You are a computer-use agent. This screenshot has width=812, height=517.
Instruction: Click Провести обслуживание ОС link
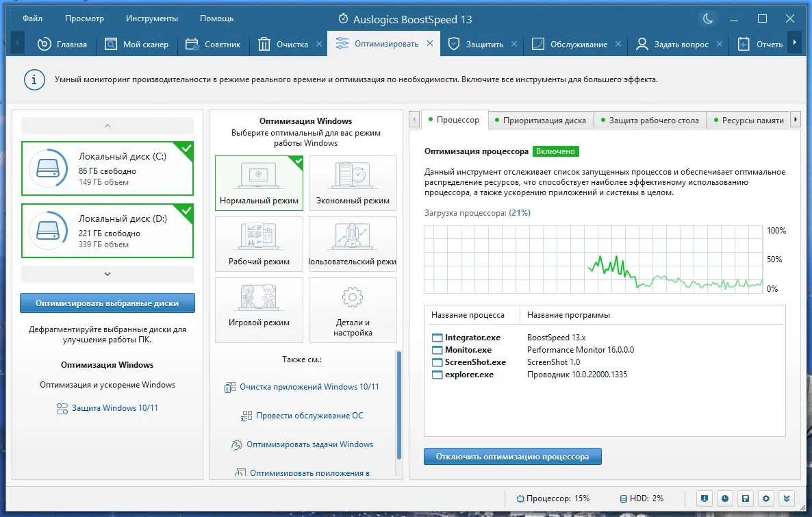pos(302,416)
